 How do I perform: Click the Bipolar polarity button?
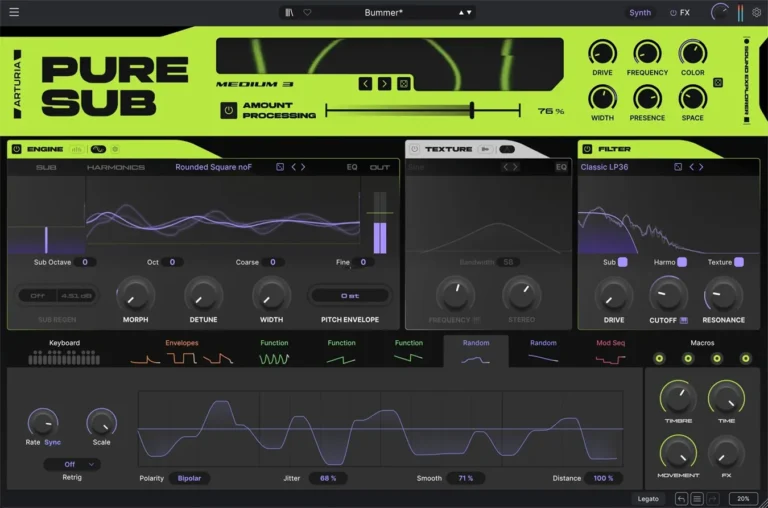[x=190, y=478]
